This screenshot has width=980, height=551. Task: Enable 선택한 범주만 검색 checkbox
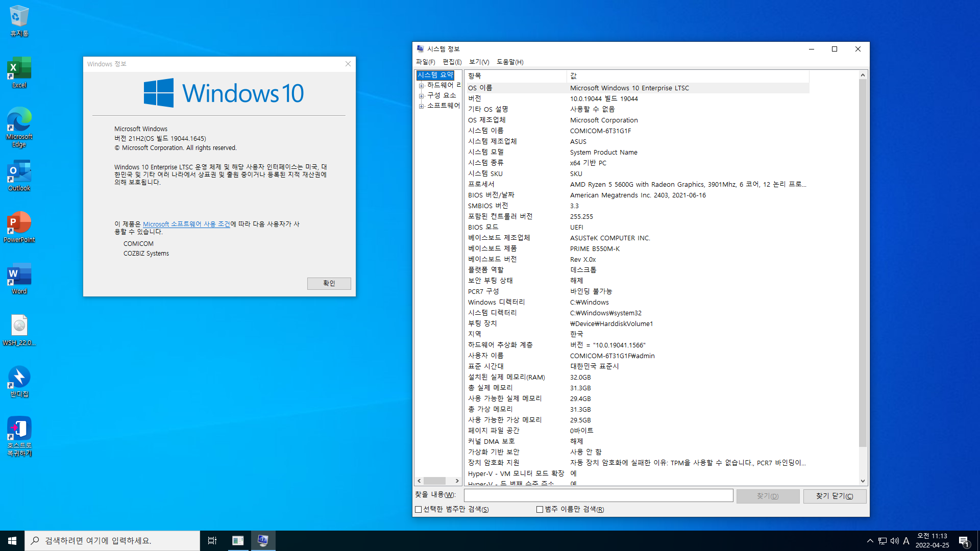click(x=419, y=509)
